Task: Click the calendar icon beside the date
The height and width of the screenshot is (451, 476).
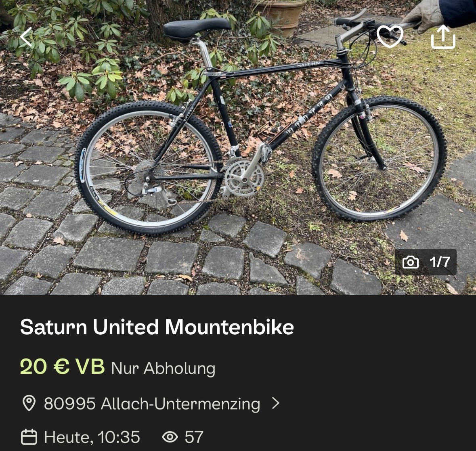Action: point(29,437)
